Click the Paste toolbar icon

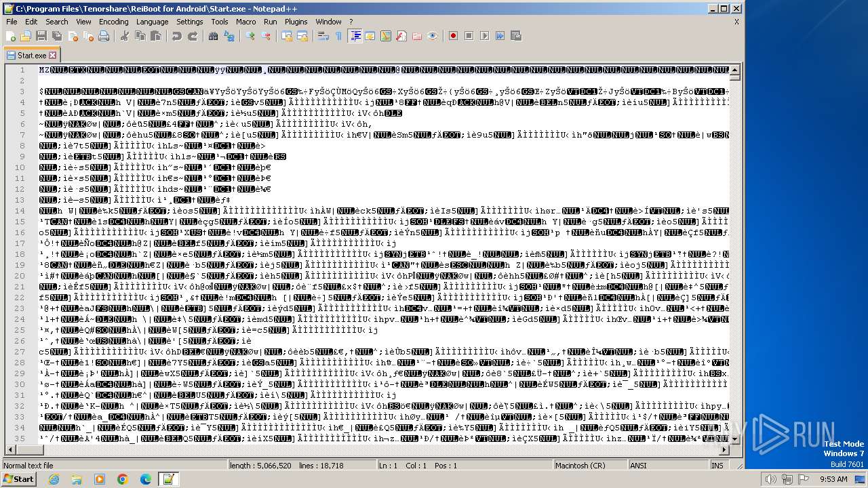(156, 36)
